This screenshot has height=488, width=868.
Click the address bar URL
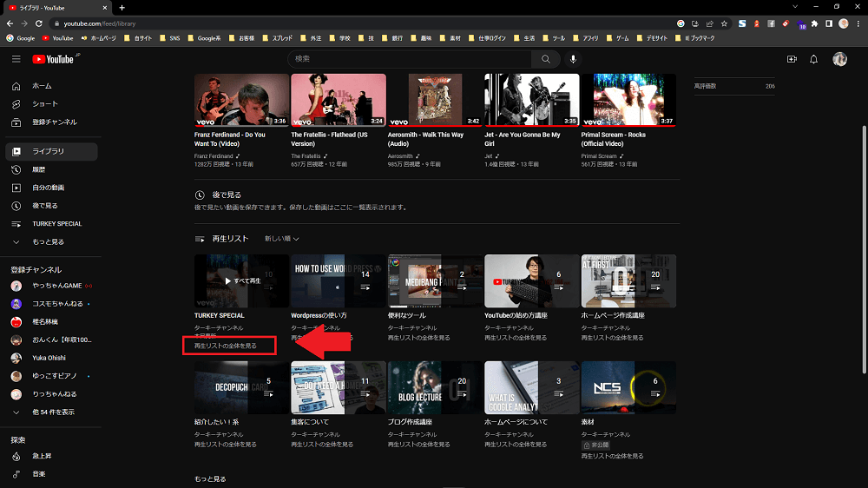click(100, 23)
